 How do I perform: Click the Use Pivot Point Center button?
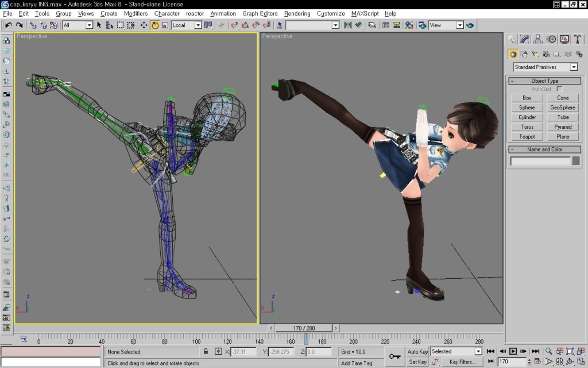[x=208, y=25]
